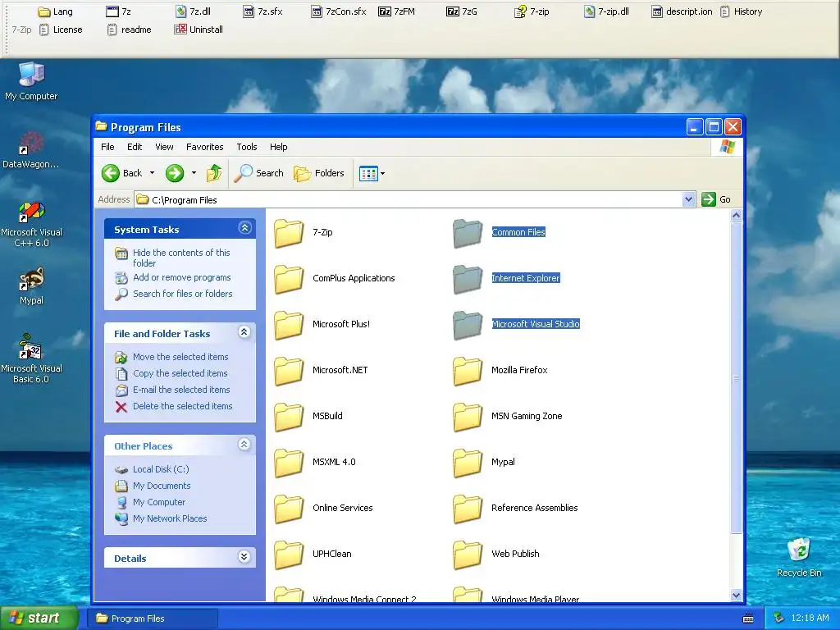Viewport: 840px width, 630px height.
Task: Select the Microsoft Plus! folder
Action: (x=322, y=324)
